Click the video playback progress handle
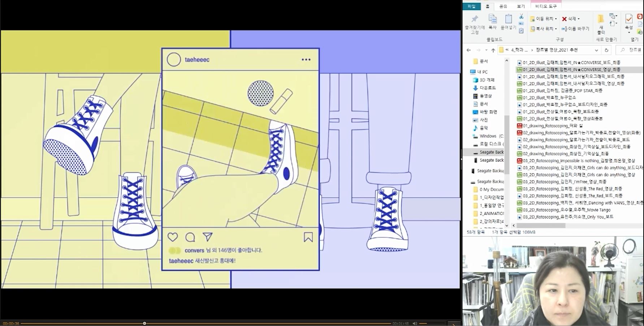The height and width of the screenshot is (326, 644). point(144,323)
